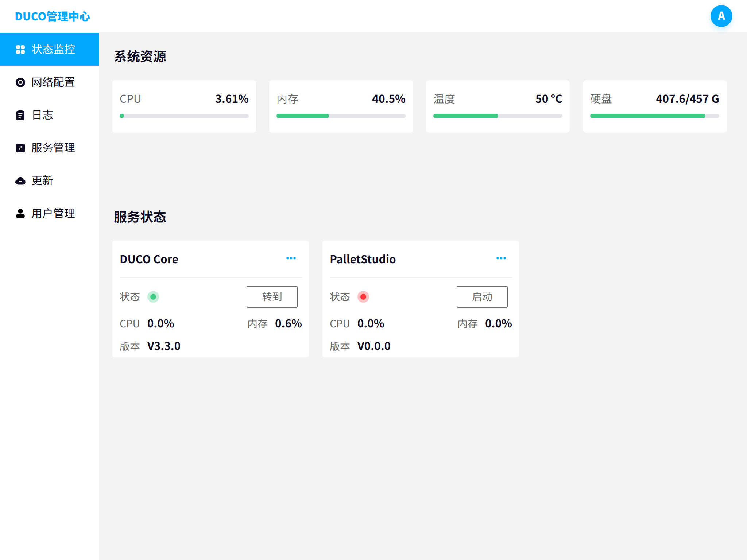Open the 网络配置 menu item

tap(53, 82)
